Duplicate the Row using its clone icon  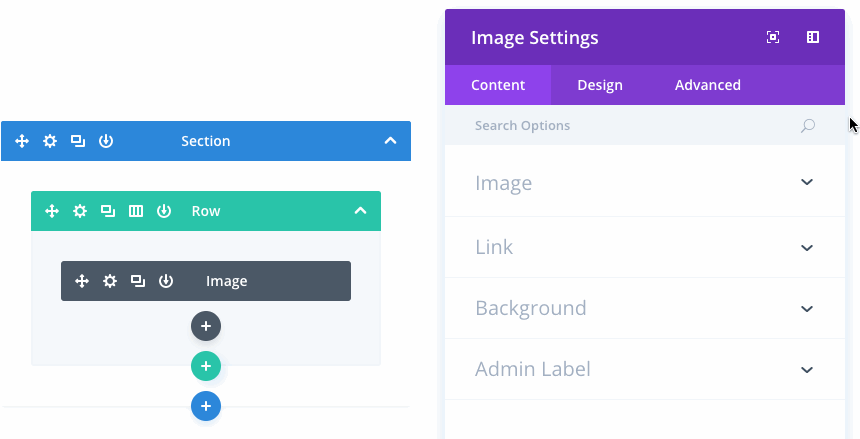(108, 211)
